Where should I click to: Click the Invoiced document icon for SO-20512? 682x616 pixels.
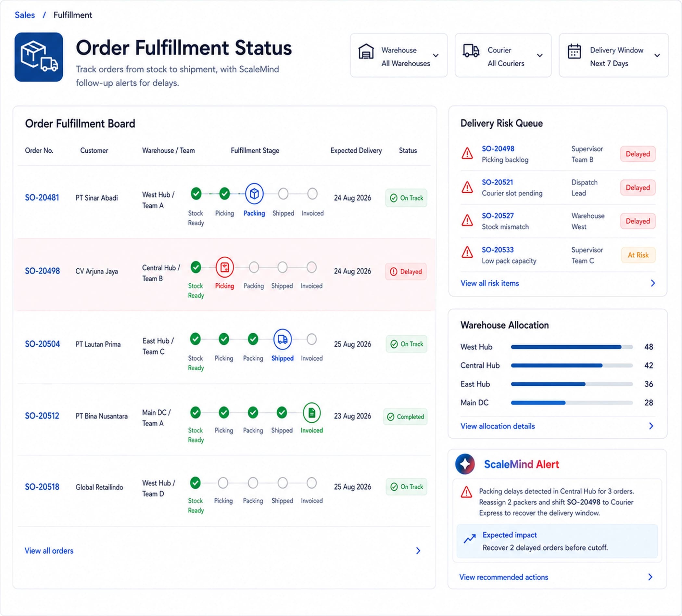tap(311, 413)
